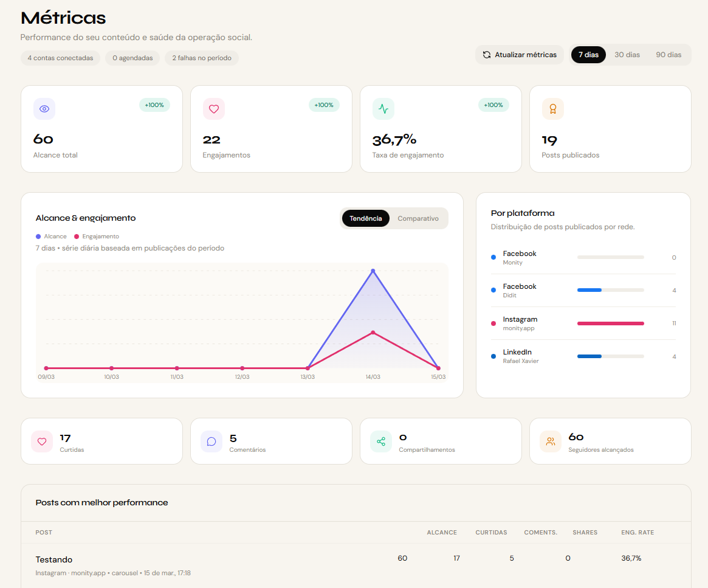This screenshot has width=708, height=588.
Task: Switch the period to 30 dias
Action: pos(627,55)
